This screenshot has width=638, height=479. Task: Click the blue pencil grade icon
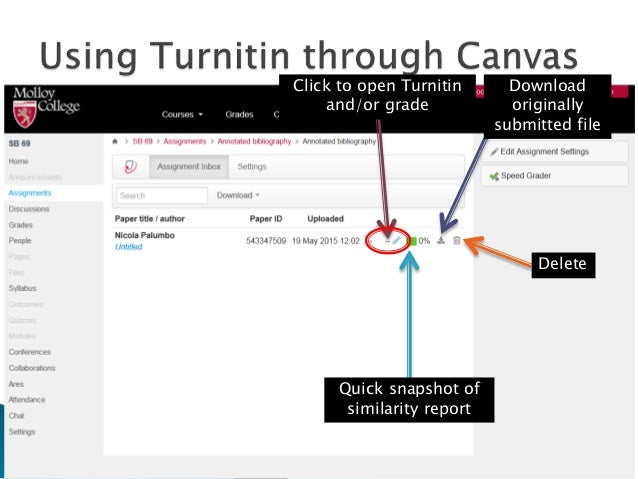[396, 241]
